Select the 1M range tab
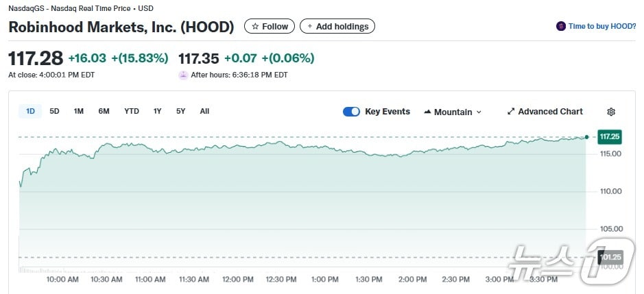This screenshot has height=294, width=644. click(79, 111)
